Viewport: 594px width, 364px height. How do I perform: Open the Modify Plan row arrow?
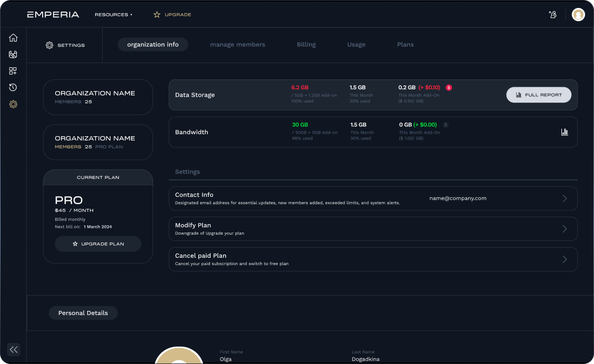point(565,229)
